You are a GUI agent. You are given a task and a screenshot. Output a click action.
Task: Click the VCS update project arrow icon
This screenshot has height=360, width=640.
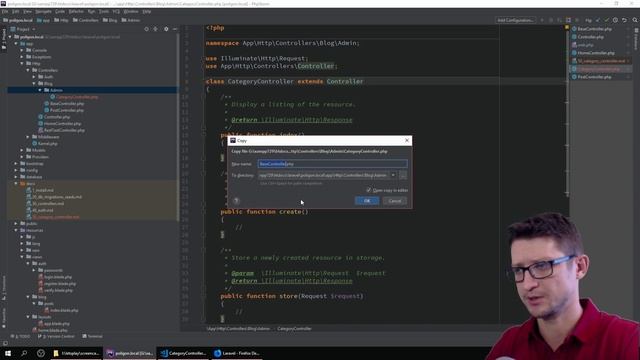tap(598, 20)
